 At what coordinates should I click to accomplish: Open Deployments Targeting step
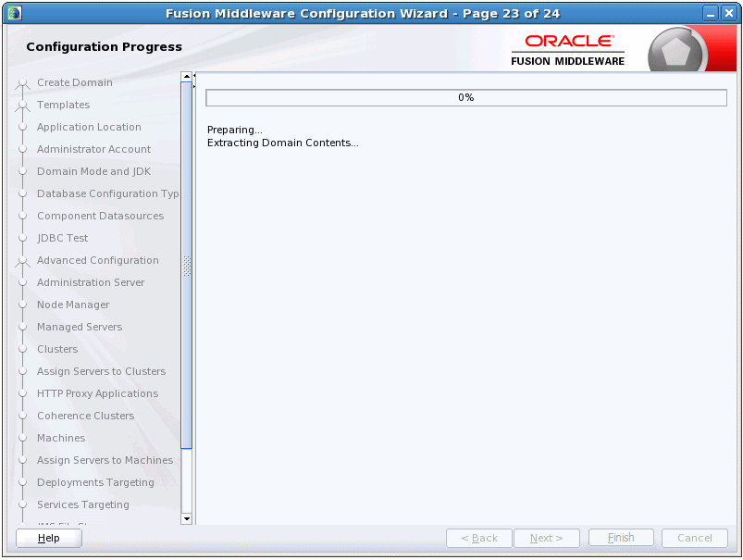(x=95, y=482)
